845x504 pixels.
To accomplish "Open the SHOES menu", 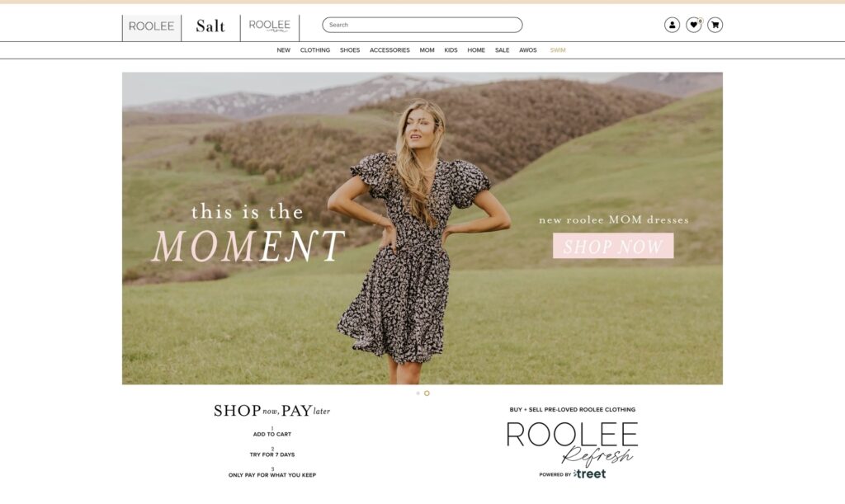I will [x=350, y=50].
